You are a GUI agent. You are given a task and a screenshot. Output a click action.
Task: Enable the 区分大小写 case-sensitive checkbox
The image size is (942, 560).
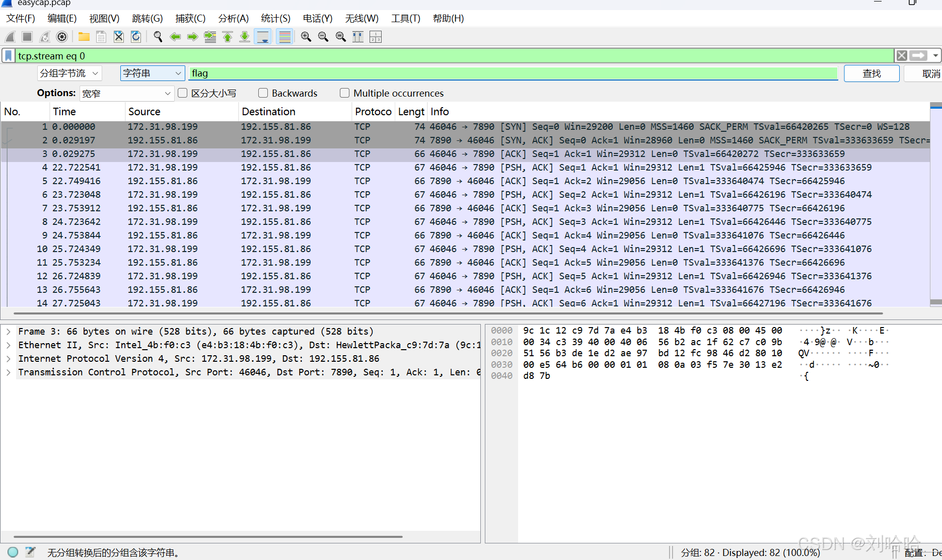(x=182, y=93)
